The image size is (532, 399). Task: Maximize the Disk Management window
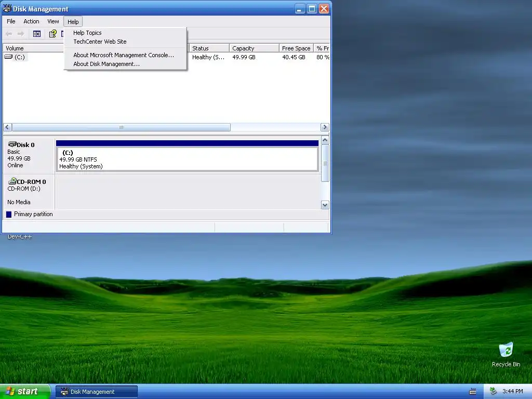click(x=312, y=8)
